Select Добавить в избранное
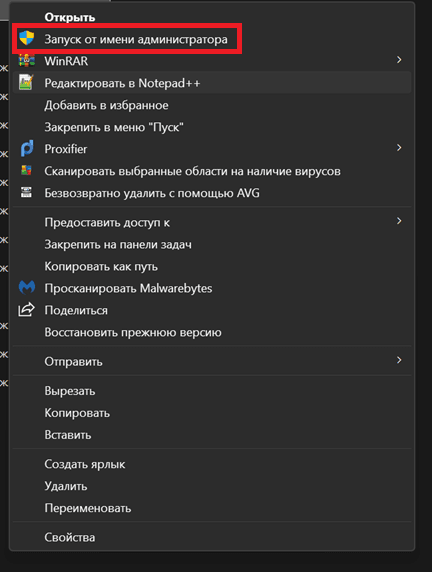Viewport: 432px width, 572px height. (212, 105)
